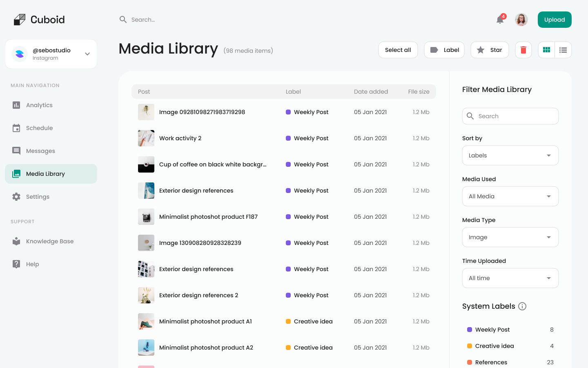Open the Sort by Labels dropdown
Screen dimensions: 588x368
click(x=510, y=155)
